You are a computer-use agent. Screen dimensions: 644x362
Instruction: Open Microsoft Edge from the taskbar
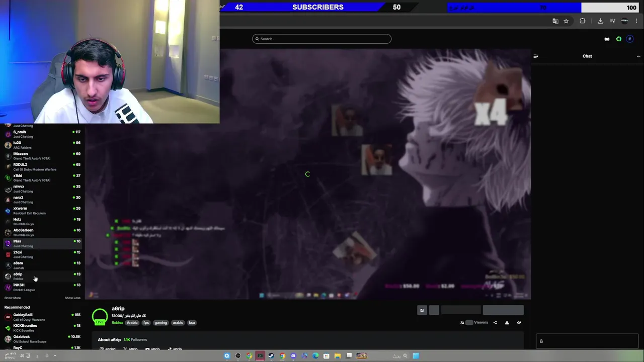click(315, 356)
